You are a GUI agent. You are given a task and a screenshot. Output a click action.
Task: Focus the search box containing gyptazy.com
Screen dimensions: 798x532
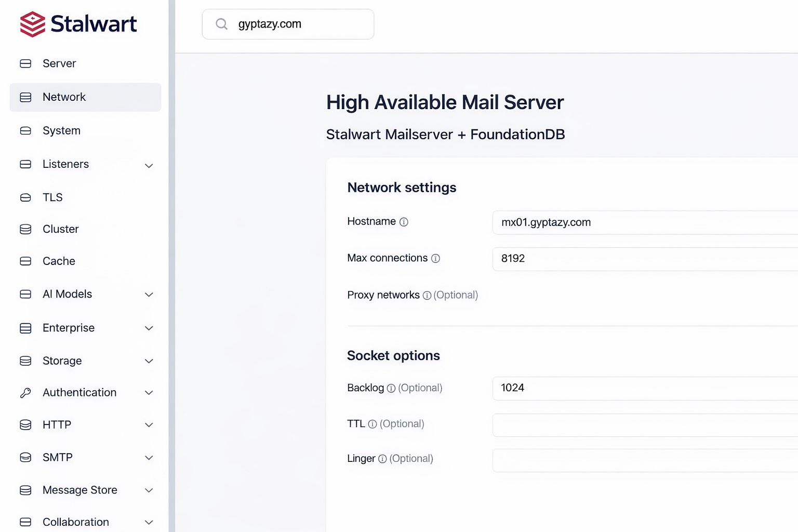[x=288, y=24]
